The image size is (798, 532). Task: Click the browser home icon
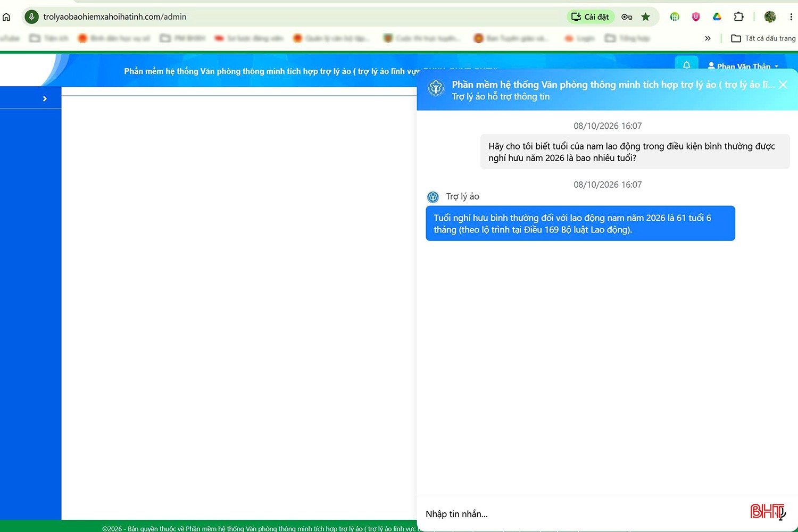(x=6, y=17)
